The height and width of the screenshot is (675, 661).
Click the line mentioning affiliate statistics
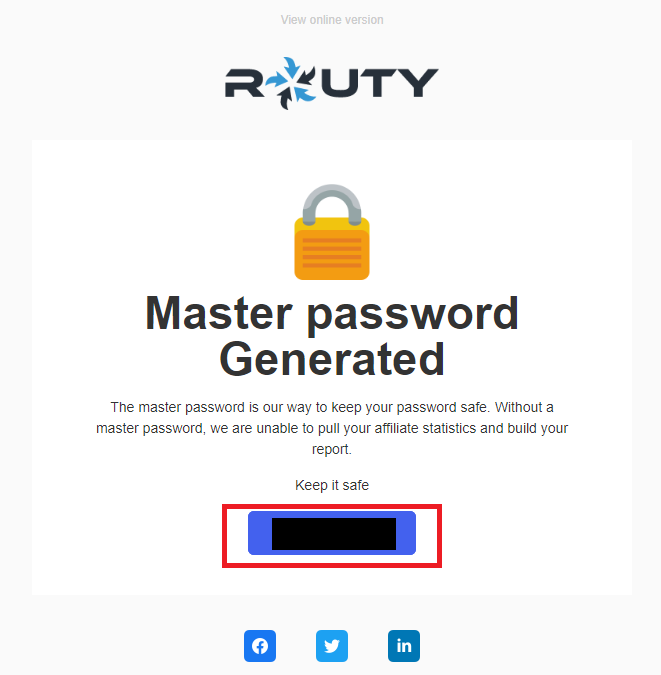coord(332,428)
